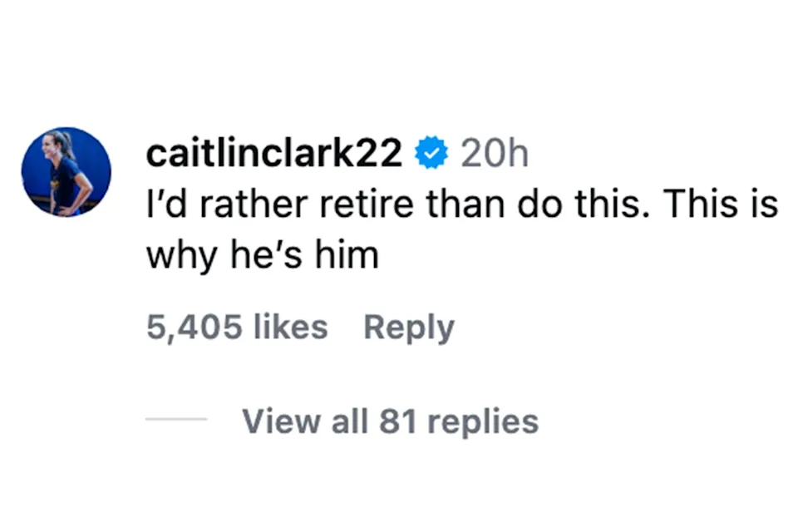Expand View all 81 replies
The height and width of the screenshot is (532, 798).
coord(390,421)
